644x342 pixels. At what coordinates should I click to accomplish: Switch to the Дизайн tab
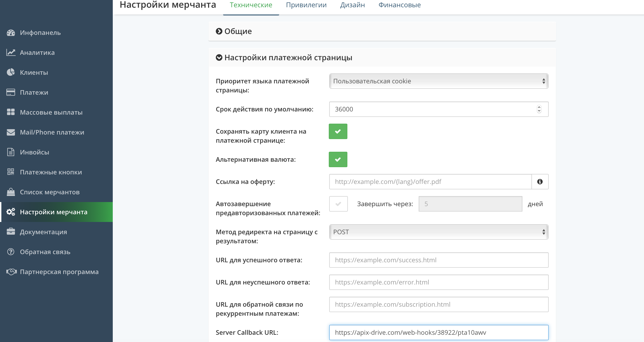point(352,5)
